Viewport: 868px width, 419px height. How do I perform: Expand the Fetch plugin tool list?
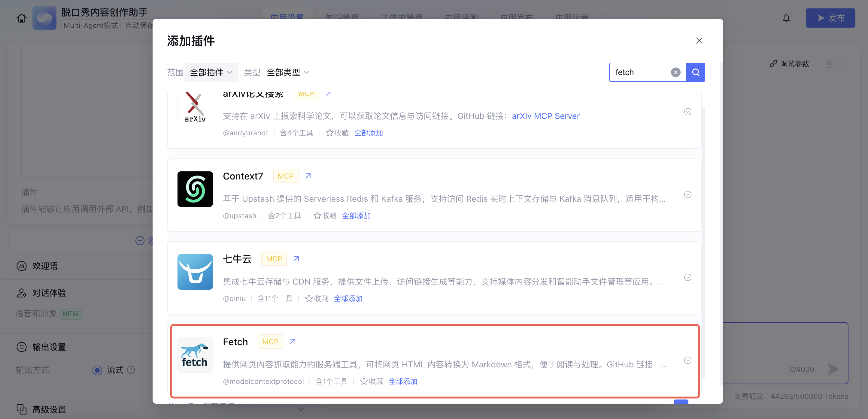tap(687, 360)
